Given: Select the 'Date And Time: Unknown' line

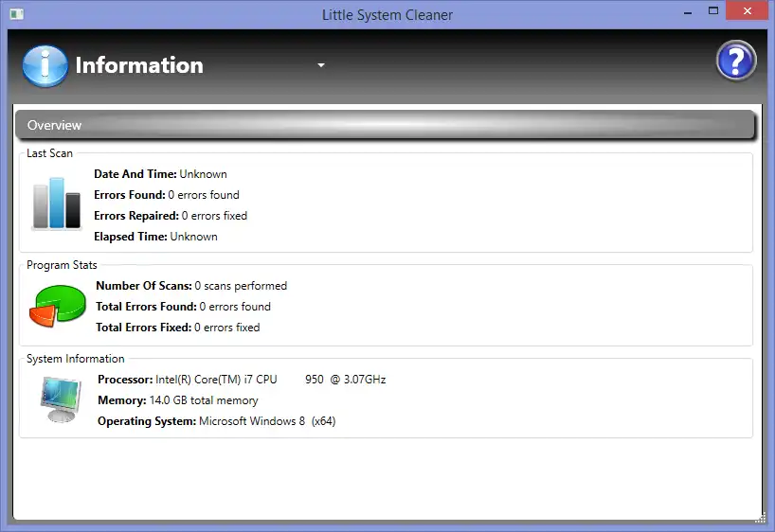Looking at the screenshot, I should tap(161, 174).
